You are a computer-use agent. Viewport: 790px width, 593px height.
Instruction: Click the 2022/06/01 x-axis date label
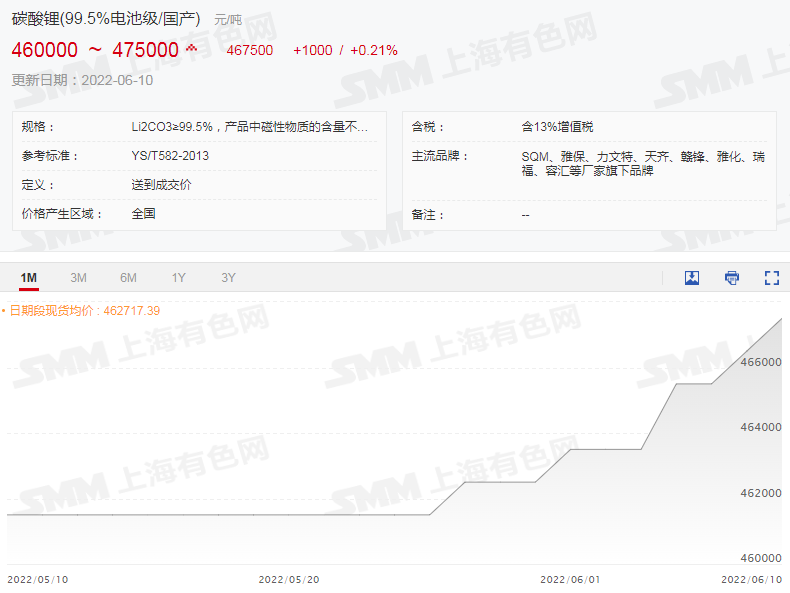pos(570,579)
